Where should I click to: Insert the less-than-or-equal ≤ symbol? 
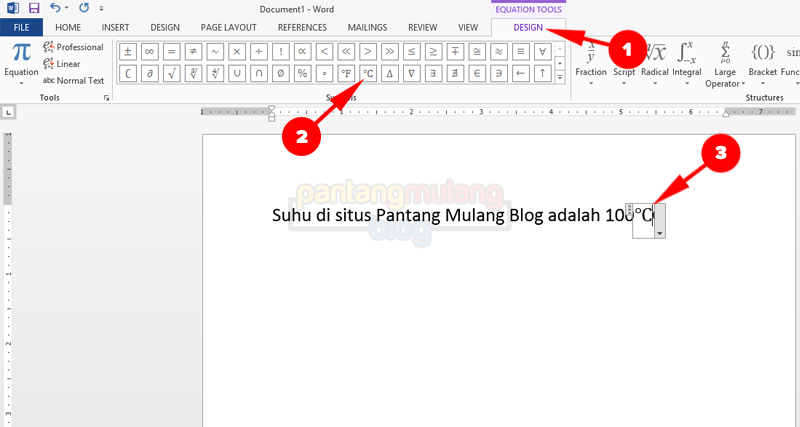point(411,52)
